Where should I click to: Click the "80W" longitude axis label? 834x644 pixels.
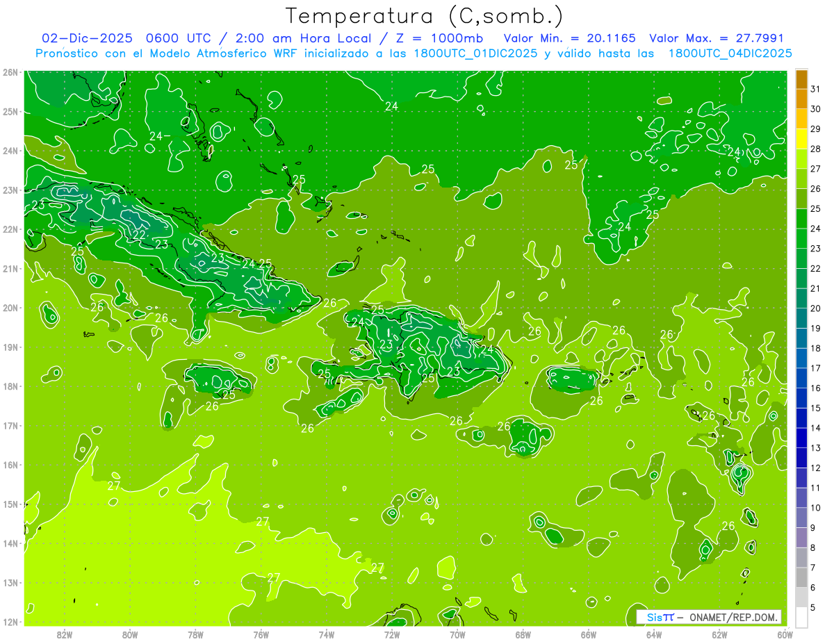[130, 634]
